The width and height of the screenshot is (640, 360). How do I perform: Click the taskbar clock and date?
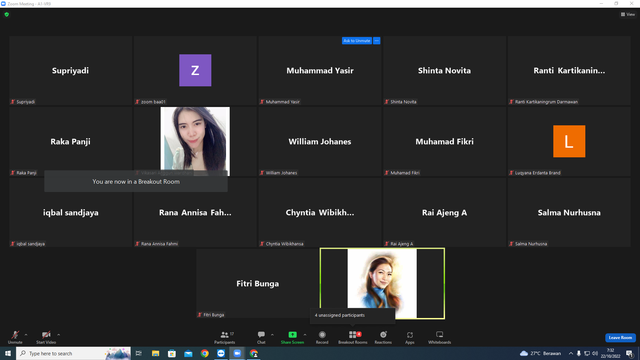tap(611, 353)
